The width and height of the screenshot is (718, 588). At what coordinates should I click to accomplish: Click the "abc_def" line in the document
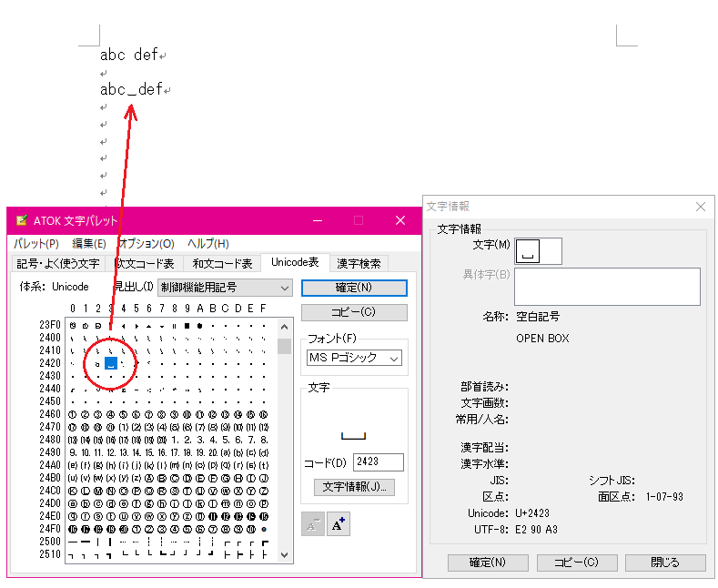pyautogui.click(x=131, y=89)
